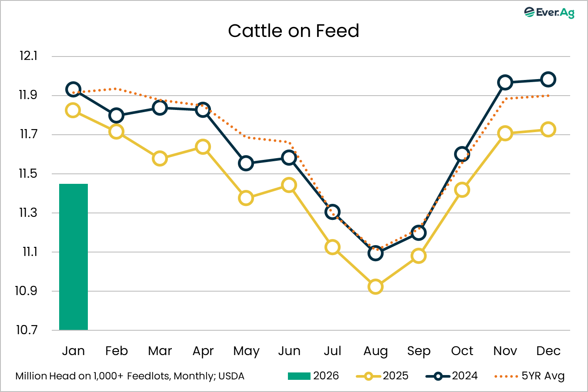Select the 2025 marker for April
Screen dimensions: 588x392
click(x=203, y=147)
